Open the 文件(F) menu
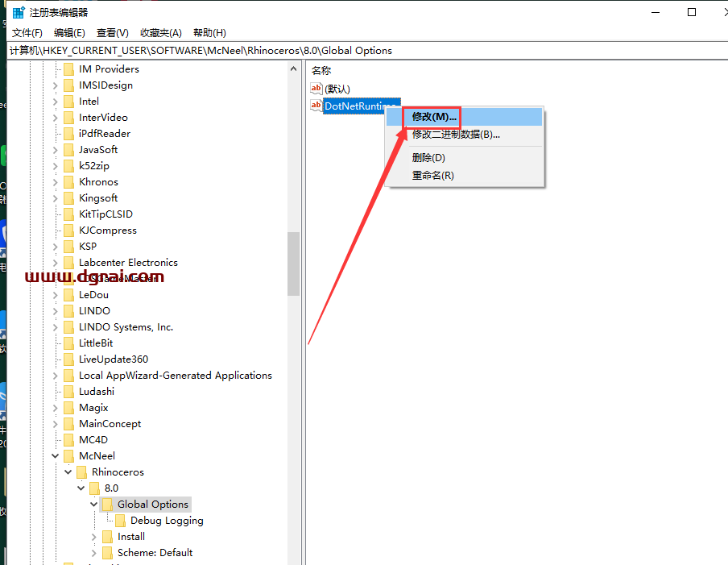 (x=27, y=33)
